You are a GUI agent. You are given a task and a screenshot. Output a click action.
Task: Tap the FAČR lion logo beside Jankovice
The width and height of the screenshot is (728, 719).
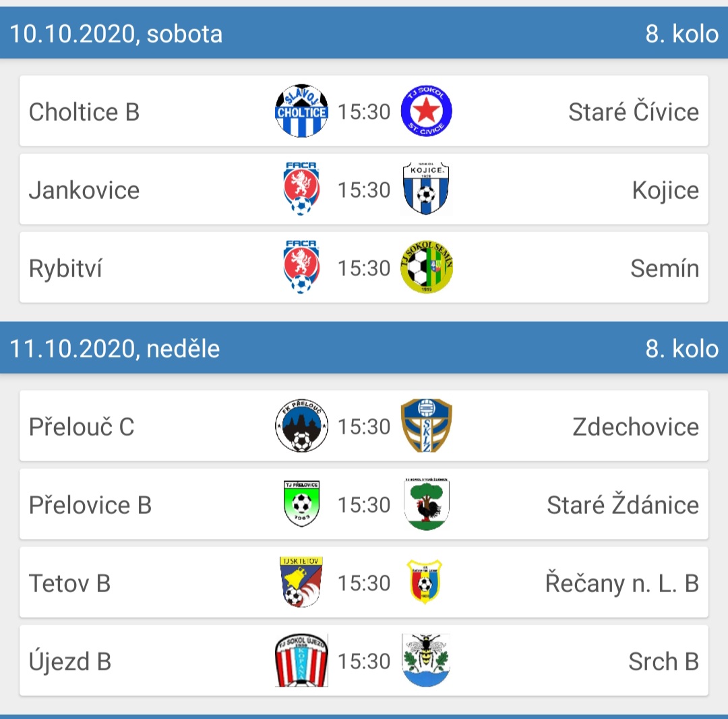301,189
